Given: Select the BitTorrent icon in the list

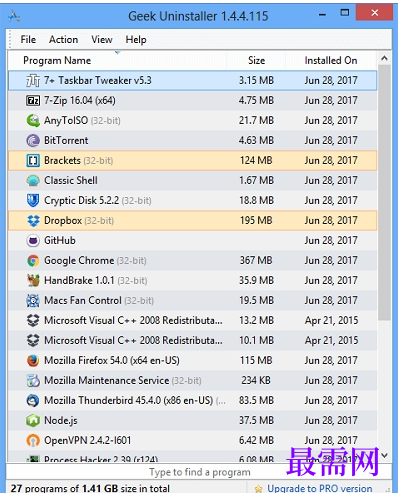Looking at the screenshot, I should 33,140.
